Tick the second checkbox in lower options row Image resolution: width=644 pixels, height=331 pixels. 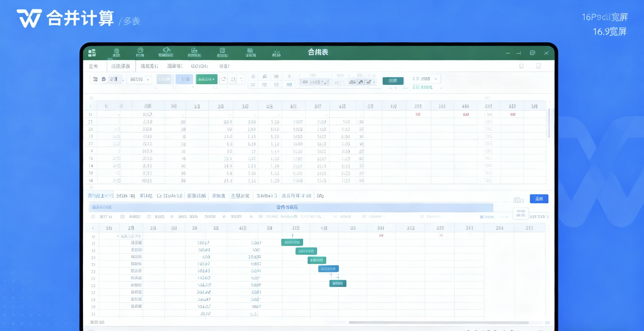click(122, 217)
